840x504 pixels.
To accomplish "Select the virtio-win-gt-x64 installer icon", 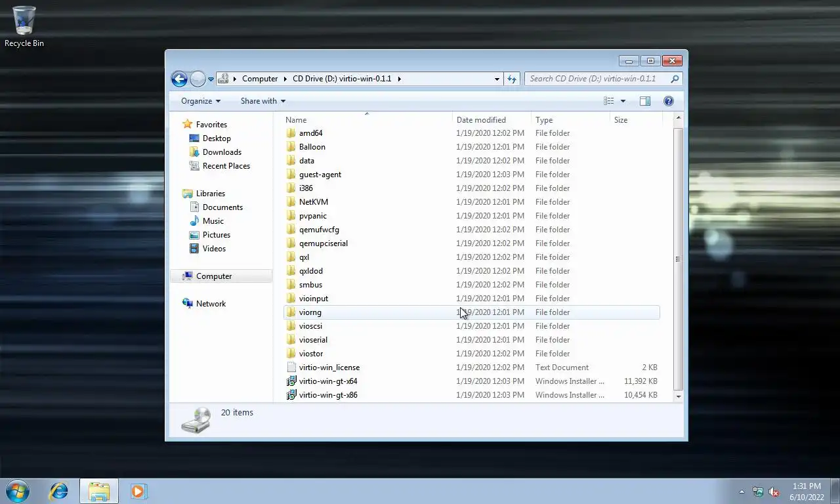I will (291, 381).
